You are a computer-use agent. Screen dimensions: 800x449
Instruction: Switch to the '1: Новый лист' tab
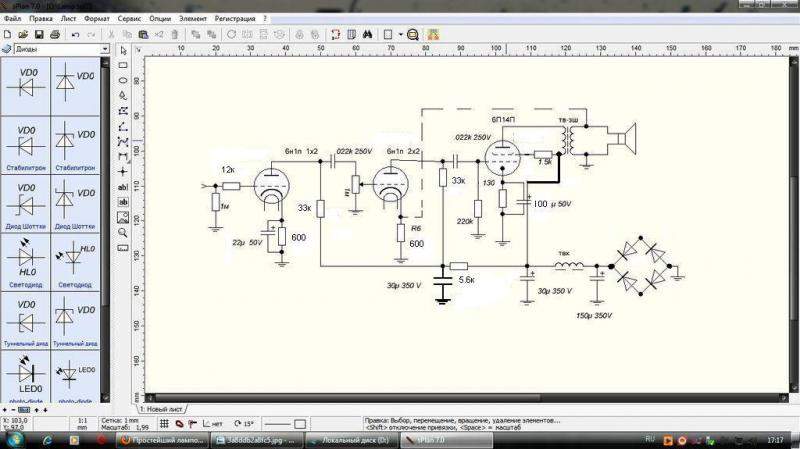163,410
